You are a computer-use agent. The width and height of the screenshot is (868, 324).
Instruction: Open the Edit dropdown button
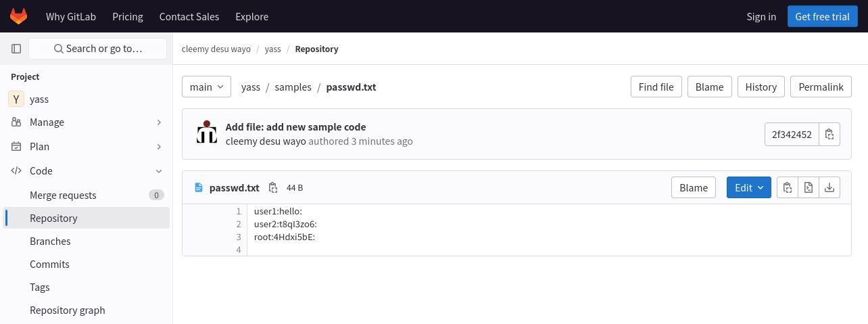(749, 187)
